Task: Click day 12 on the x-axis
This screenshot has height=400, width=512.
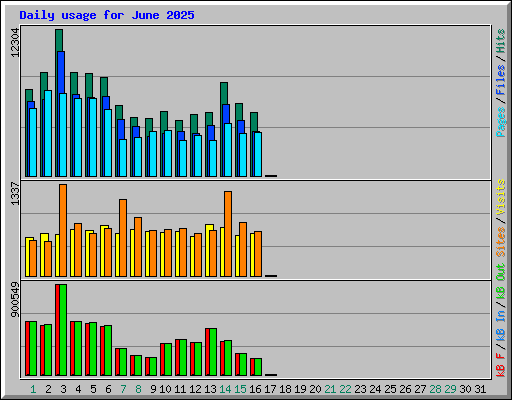Action: 195,389
